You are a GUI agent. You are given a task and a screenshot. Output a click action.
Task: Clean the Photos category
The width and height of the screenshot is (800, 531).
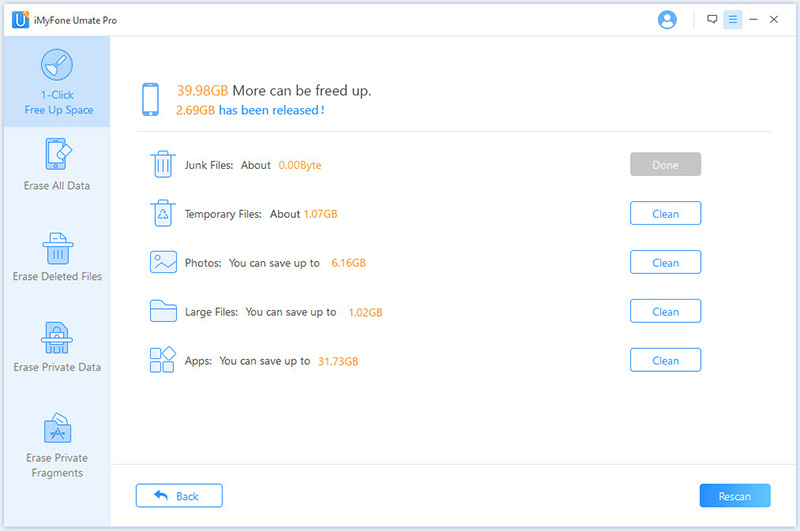click(665, 263)
